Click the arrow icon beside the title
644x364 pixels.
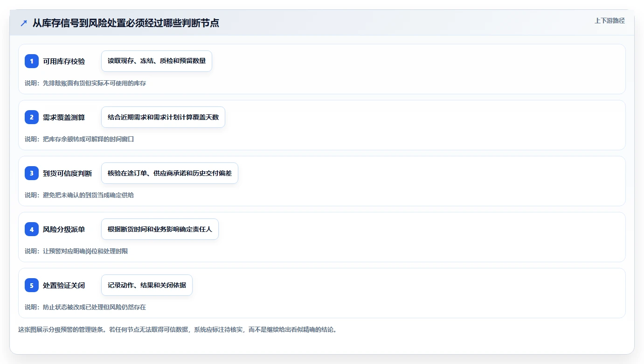coord(23,23)
